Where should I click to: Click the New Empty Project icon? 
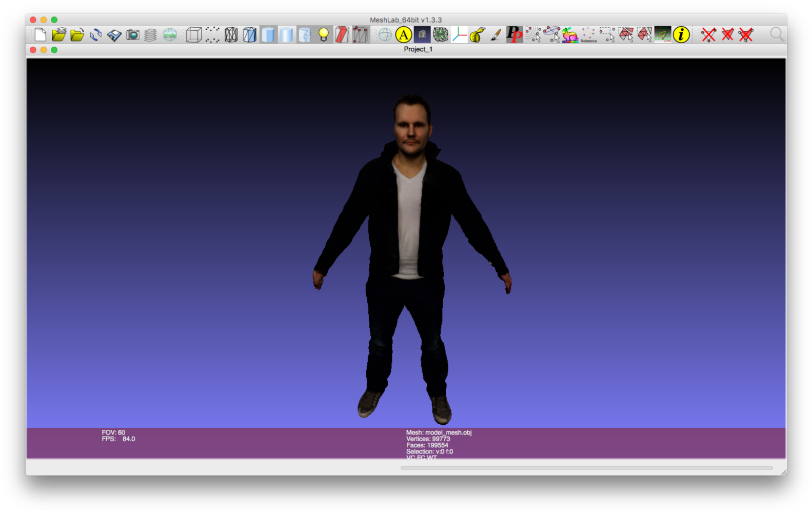click(x=40, y=35)
